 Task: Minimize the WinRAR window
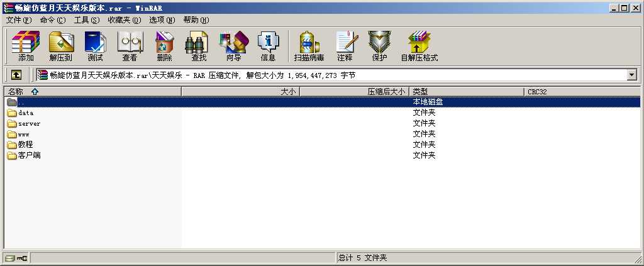pos(614,8)
